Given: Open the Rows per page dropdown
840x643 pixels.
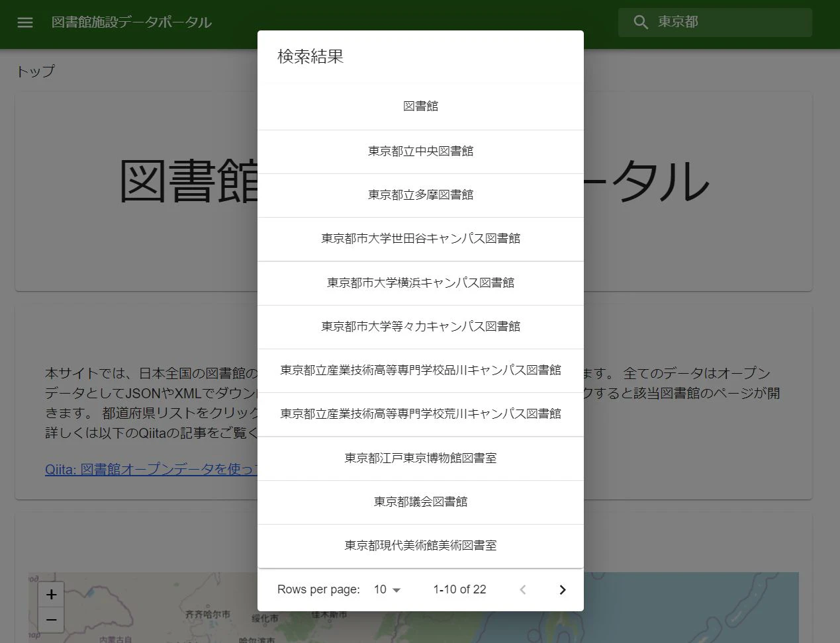Looking at the screenshot, I should coord(387,589).
